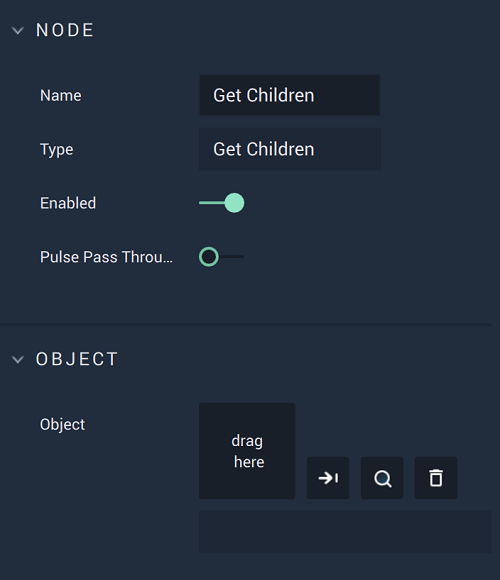Click the Type field showing Get Children
Screen dimensions: 500x580
(290, 149)
